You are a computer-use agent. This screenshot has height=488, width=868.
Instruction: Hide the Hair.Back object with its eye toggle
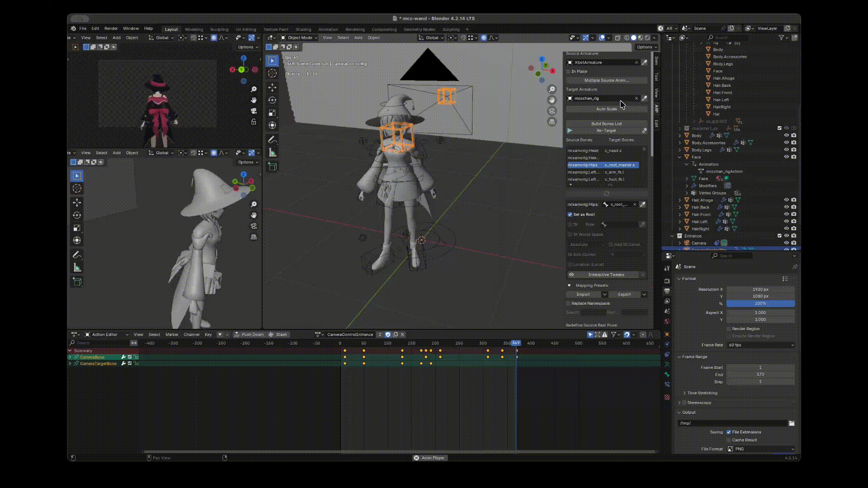(786, 207)
